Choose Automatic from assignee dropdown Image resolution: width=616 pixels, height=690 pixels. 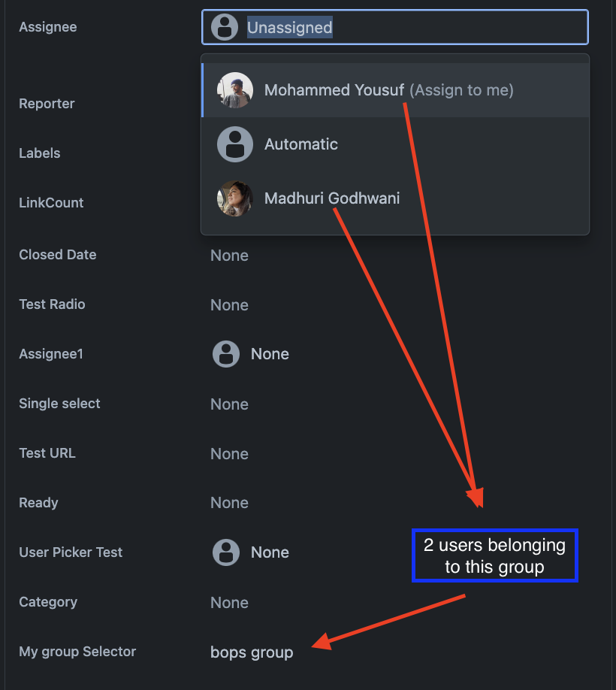301,144
